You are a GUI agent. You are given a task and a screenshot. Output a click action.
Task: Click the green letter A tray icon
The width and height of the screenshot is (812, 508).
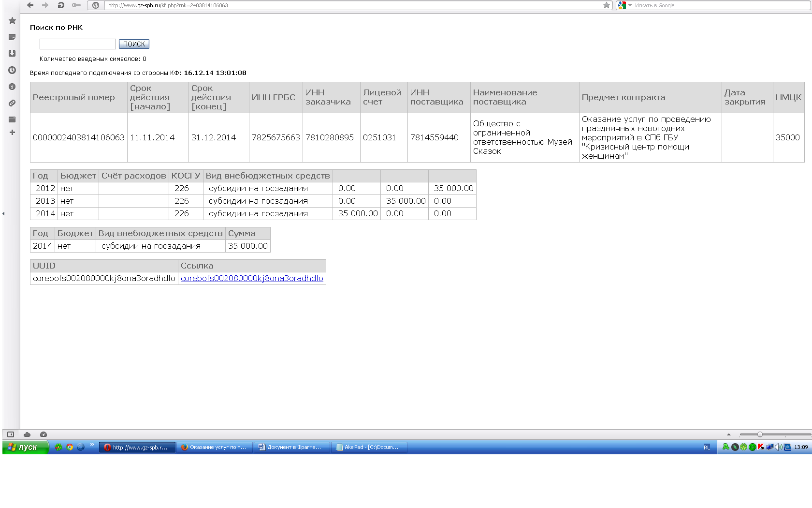pos(726,447)
